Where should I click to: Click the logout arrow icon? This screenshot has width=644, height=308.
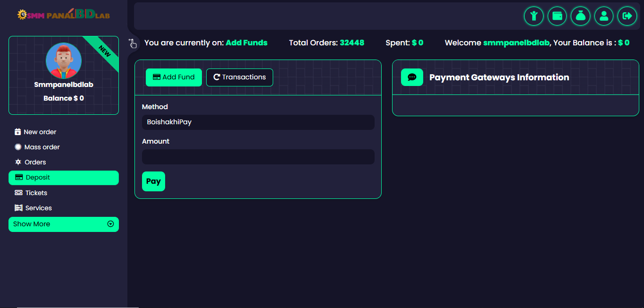click(627, 16)
